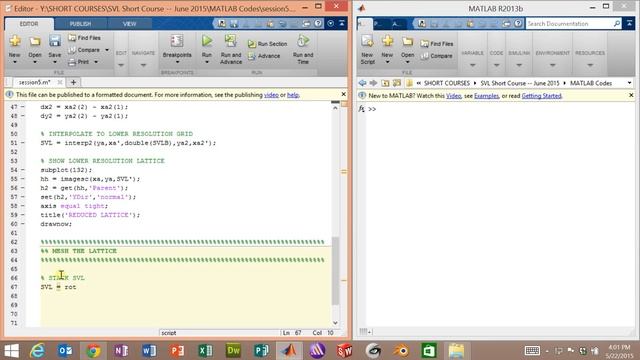Expand the collapsed SIMULINK section
The height and width of the screenshot is (360, 640).
[519, 65]
